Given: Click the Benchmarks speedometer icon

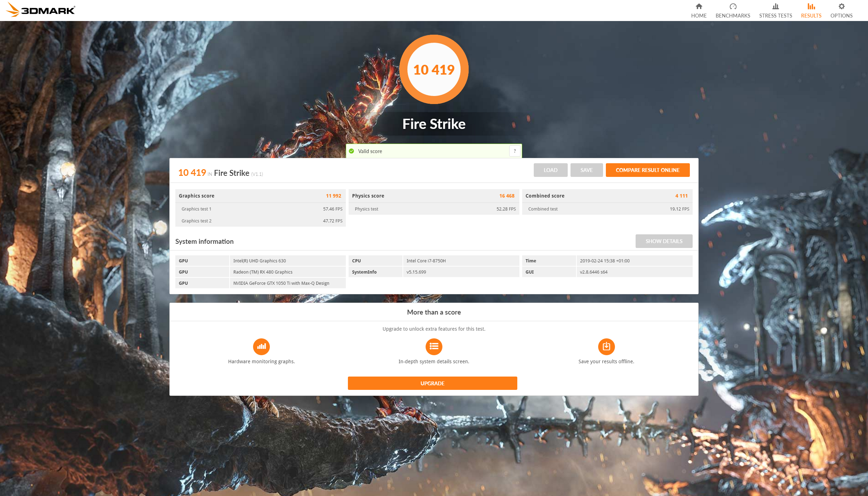Looking at the screenshot, I should click(733, 6).
